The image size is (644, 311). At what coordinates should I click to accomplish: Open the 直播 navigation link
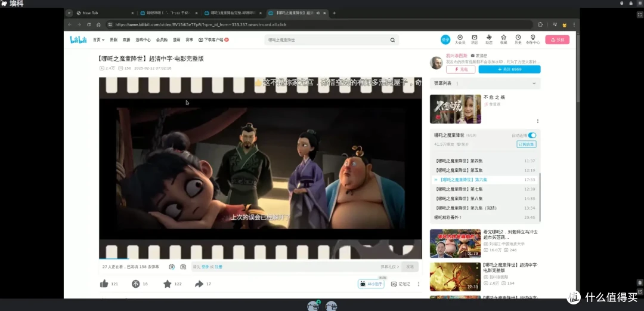tap(126, 40)
